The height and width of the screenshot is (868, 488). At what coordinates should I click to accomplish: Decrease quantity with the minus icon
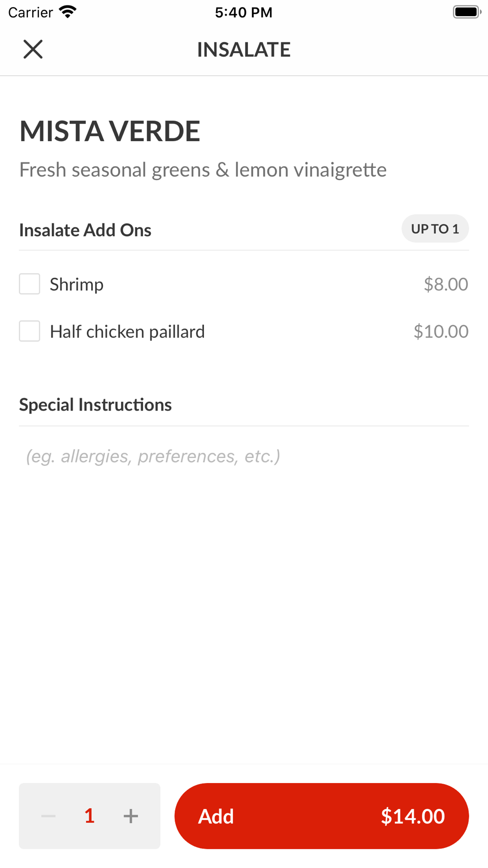click(48, 816)
